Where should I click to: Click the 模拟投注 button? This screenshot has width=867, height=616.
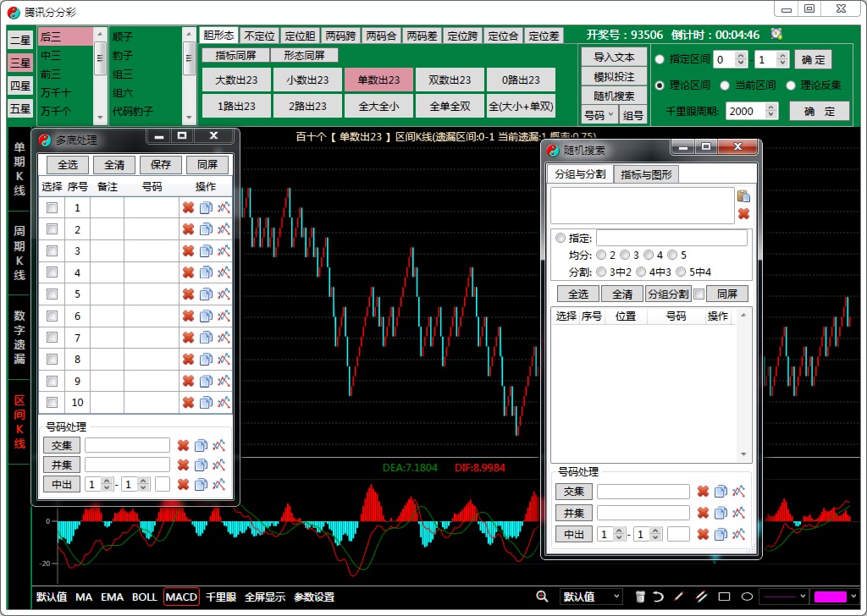click(614, 77)
